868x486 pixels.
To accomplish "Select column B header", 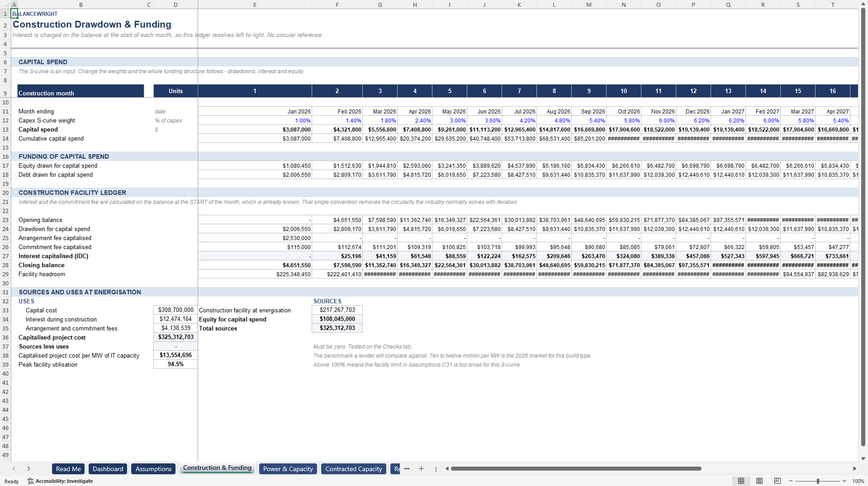I will 81,5.
